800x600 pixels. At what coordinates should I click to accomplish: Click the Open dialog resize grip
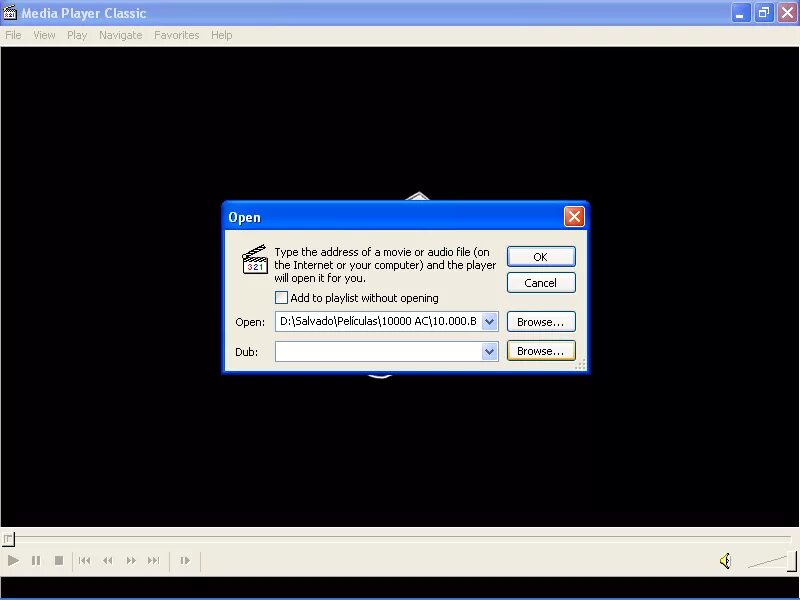tap(581, 364)
